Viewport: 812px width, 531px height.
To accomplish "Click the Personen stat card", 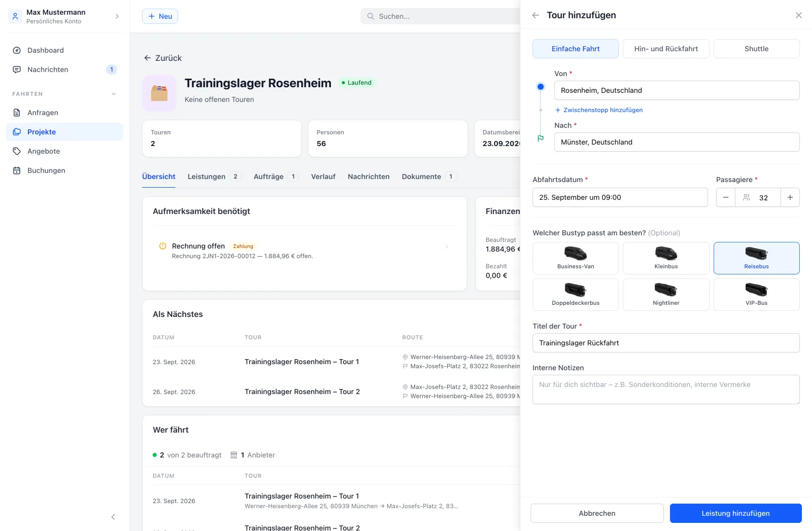I will (x=388, y=138).
